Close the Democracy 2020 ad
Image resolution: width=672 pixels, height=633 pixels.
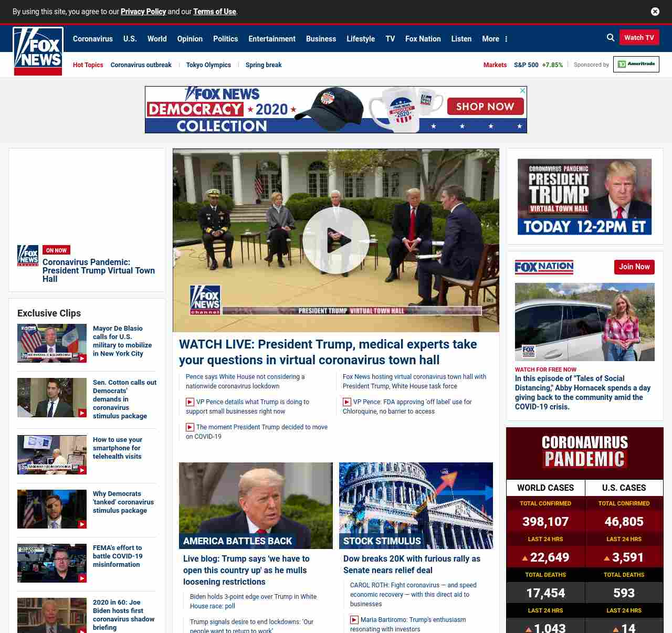pos(522,91)
